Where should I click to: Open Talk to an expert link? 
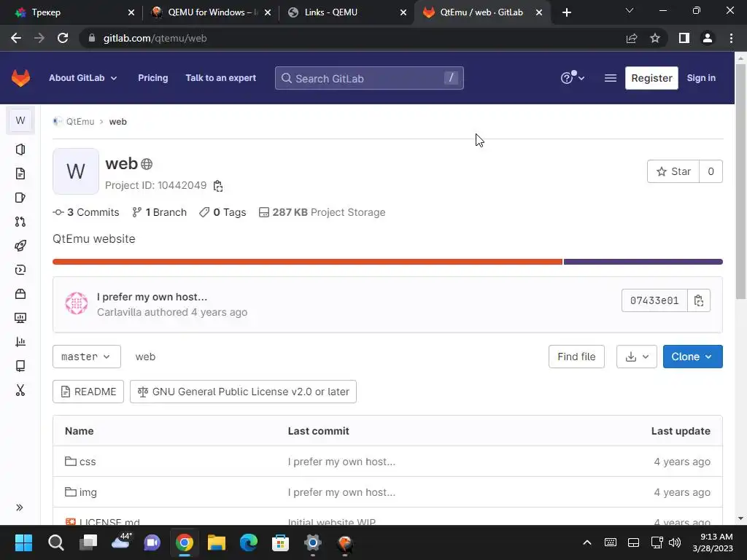click(220, 77)
